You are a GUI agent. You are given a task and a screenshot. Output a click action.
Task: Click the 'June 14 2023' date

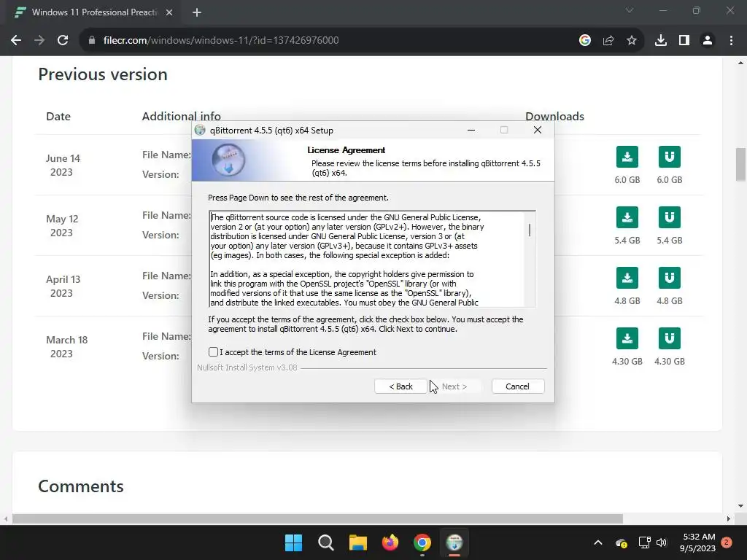pyautogui.click(x=63, y=166)
